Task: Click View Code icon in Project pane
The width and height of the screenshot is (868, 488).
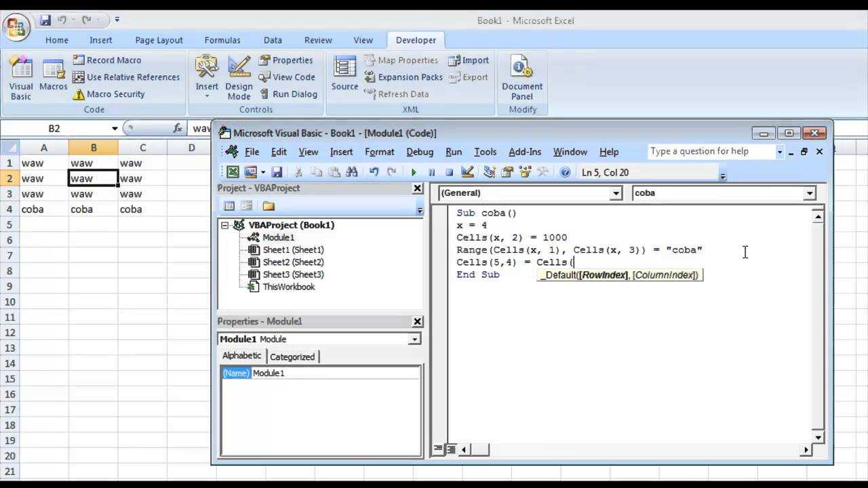Action: [x=229, y=206]
